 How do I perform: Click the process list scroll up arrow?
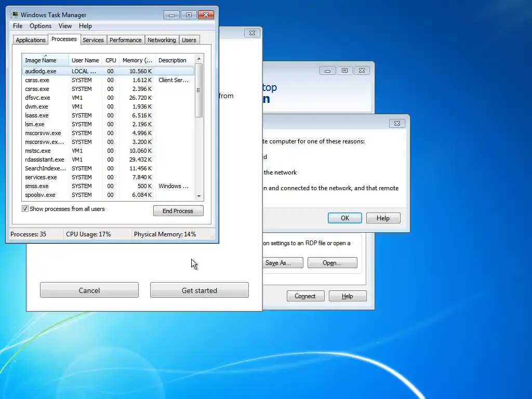[199, 59]
